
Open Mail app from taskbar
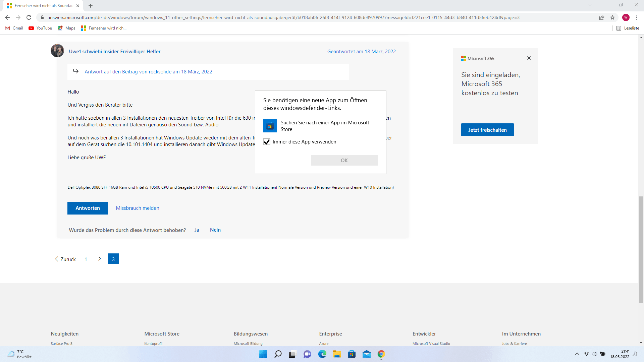(x=366, y=354)
